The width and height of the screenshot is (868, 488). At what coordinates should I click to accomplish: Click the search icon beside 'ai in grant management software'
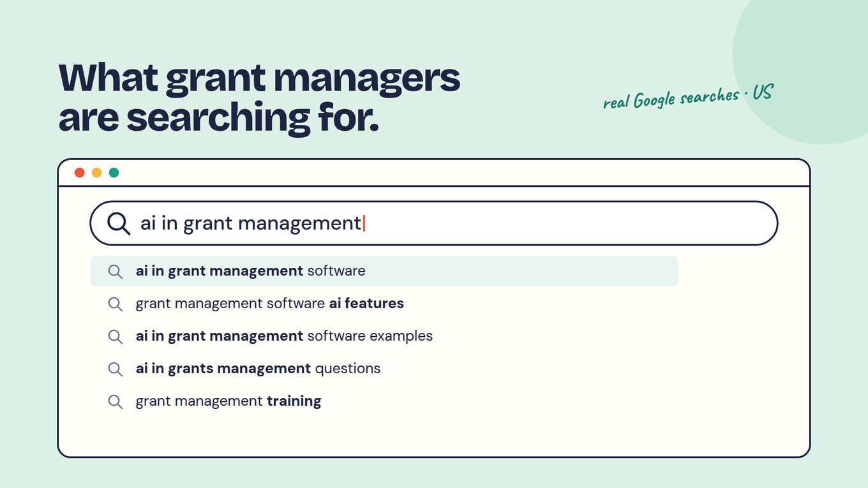[115, 271]
